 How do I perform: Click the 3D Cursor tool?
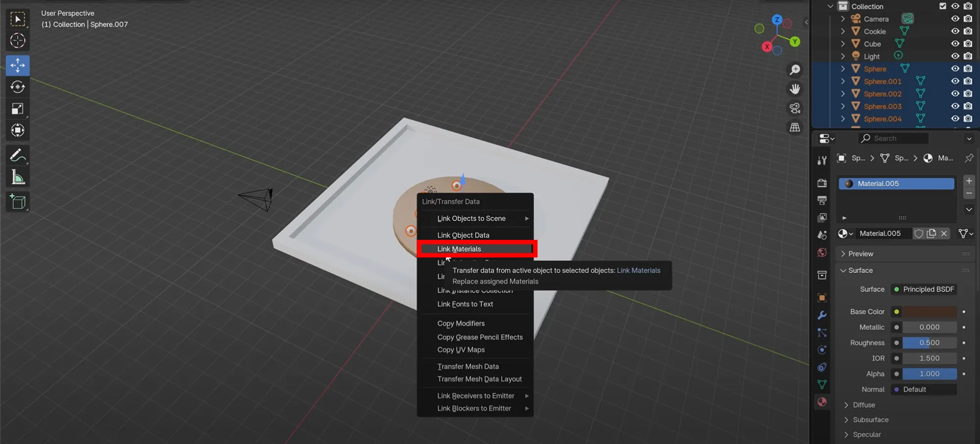coord(18,41)
